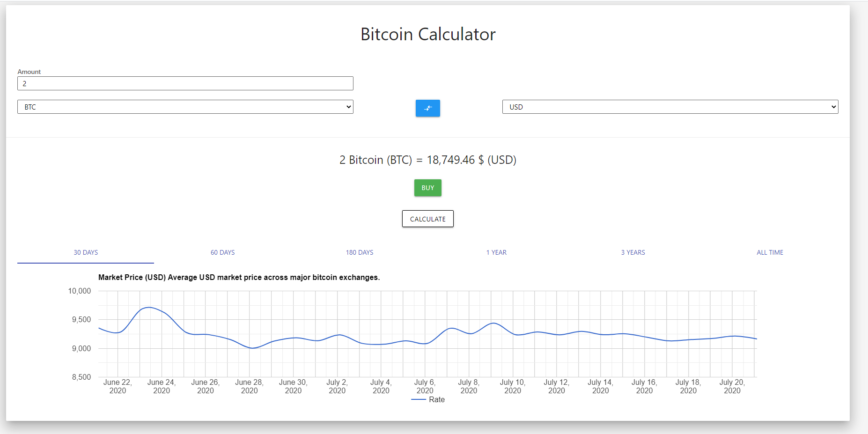Screen dimensions: 868x434
Task: View the ALL TIME bitcoin chart
Action: (x=770, y=252)
